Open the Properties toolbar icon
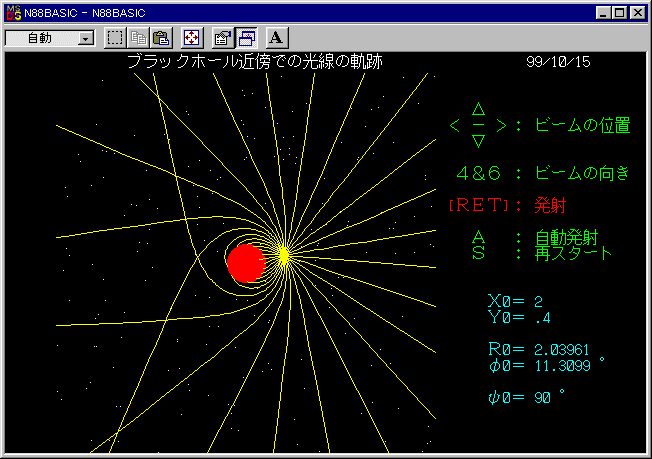Viewport: 652px width, 459px height. [x=223, y=38]
